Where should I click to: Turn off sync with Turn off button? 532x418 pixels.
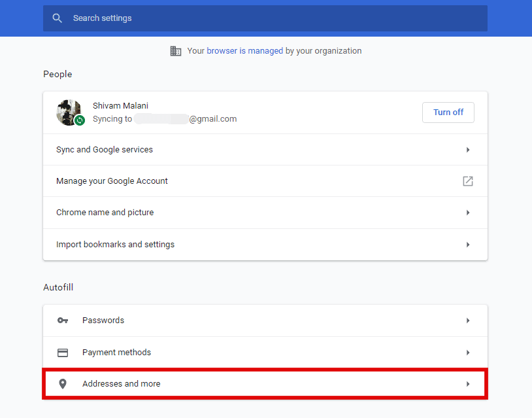[448, 113]
